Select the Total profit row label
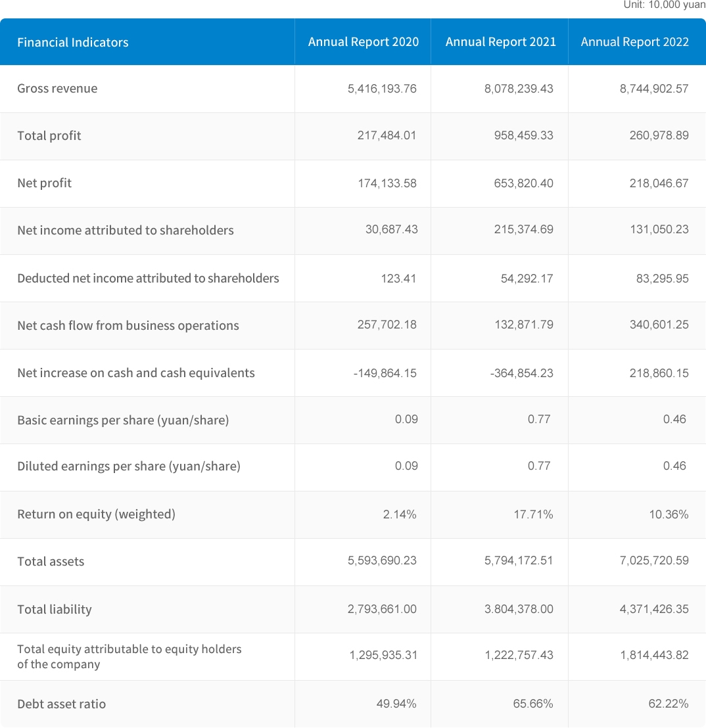This screenshot has height=728, width=706. (x=49, y=136)
